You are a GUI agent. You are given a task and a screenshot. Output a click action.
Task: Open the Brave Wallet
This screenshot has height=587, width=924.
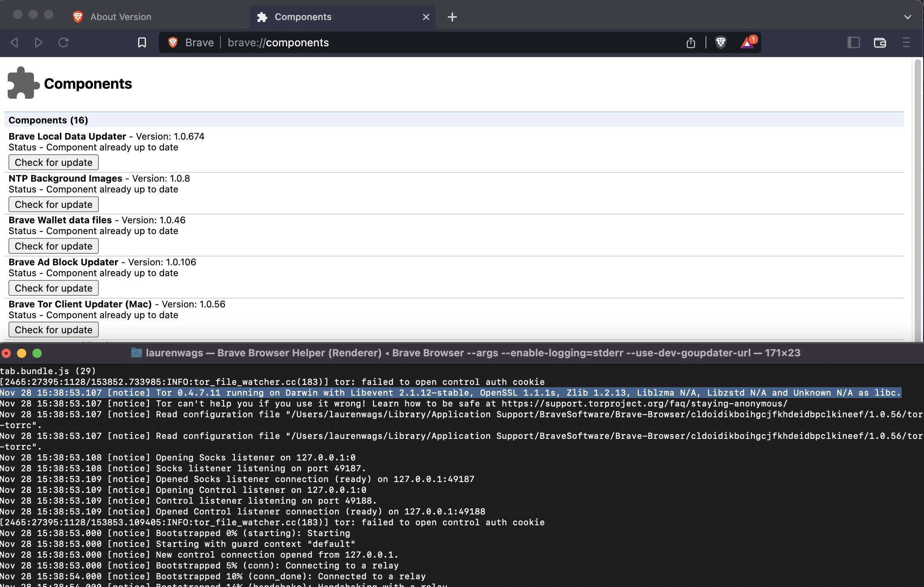tap(880, 42)
